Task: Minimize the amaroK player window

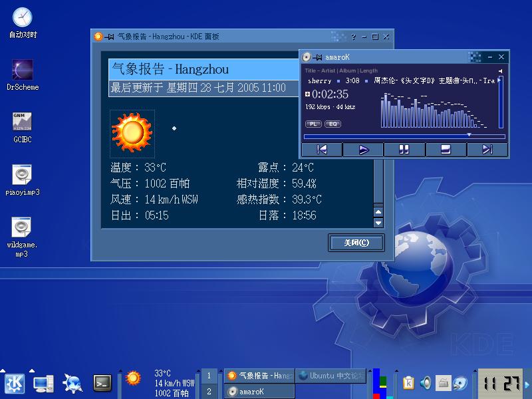Action: [490, 57]
